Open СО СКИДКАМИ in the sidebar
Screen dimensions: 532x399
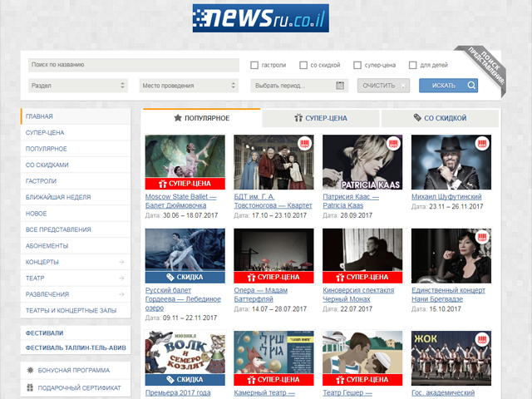[x=76, y=165]
